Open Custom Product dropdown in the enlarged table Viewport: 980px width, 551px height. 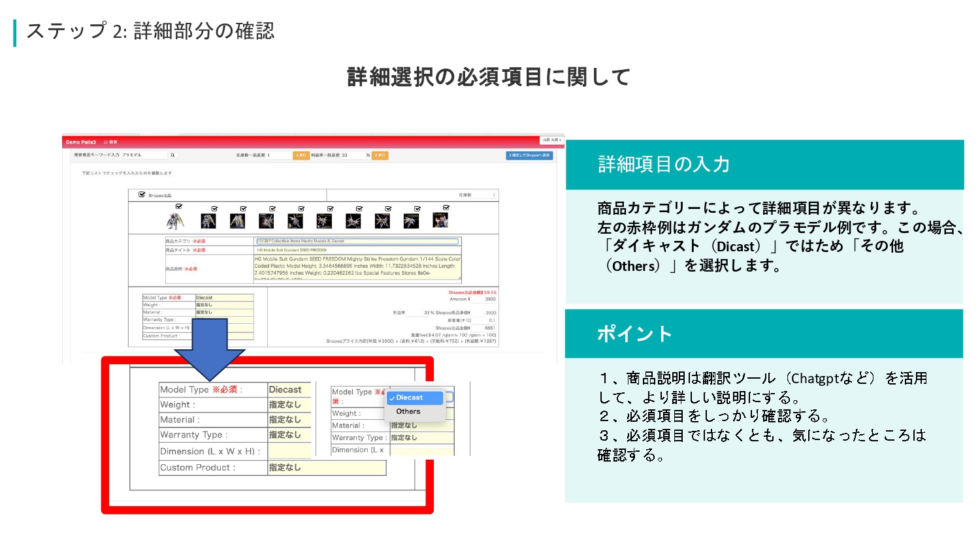coord(326,467)
